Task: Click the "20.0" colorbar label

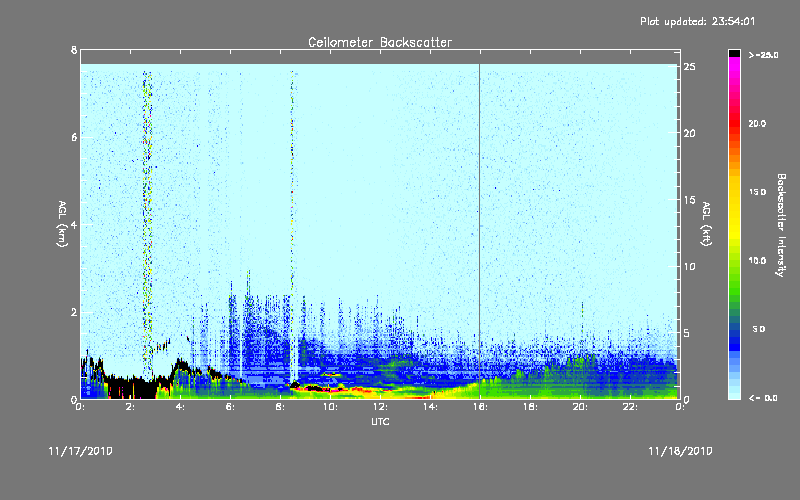Action: point(757,124)
